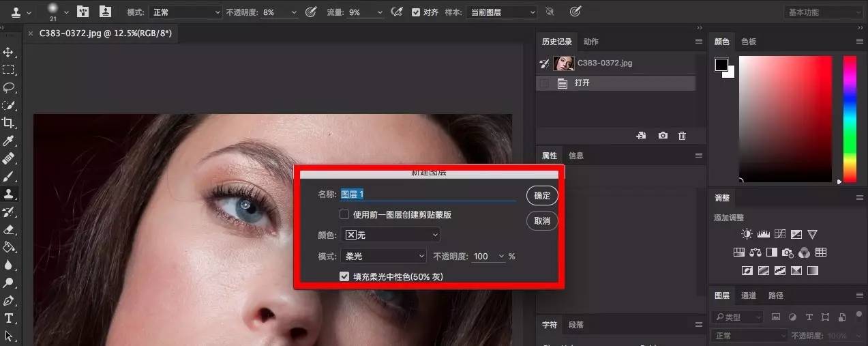
Task: Filter layers by pixel layers
Action: (x=776, y=317)
